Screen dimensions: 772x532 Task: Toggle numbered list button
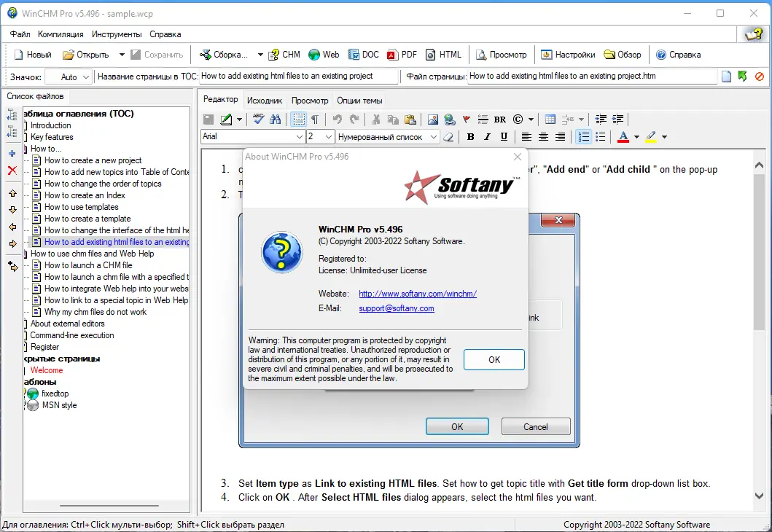[x=583, y=137]
